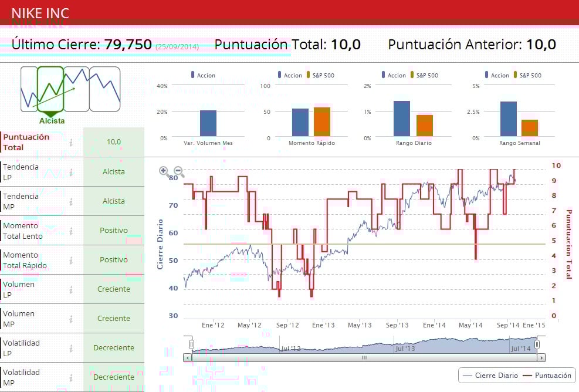Click navigator scrollbar right arrow
The image size is (579, 392).
point(541,357)
